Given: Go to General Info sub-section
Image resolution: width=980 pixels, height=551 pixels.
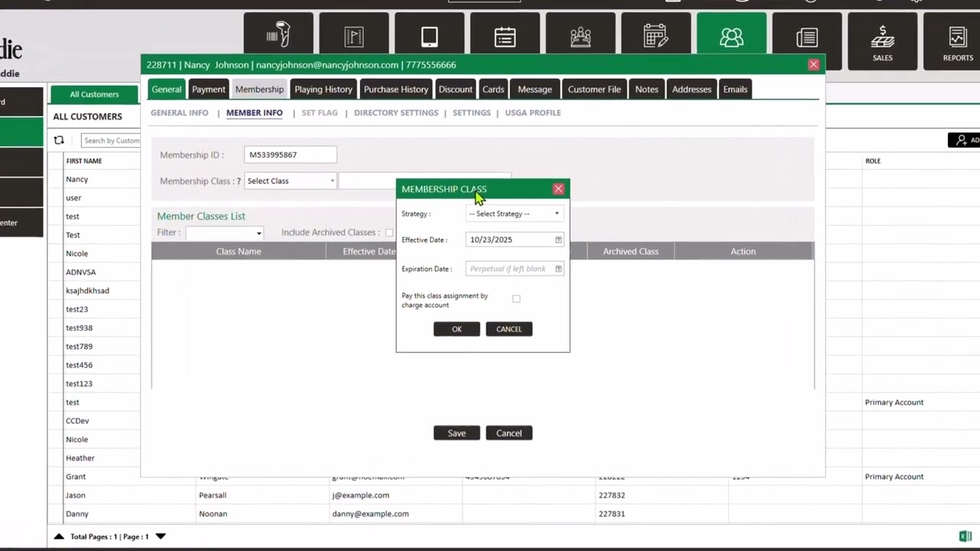Looking at the screenshot, I should coord(179,112).
